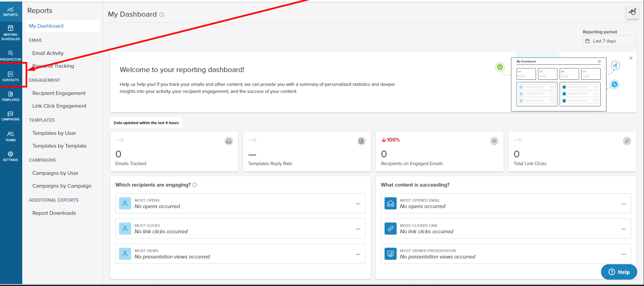Click the person icon in Most Opens row
644x286 pixels.
pos(125,203)
